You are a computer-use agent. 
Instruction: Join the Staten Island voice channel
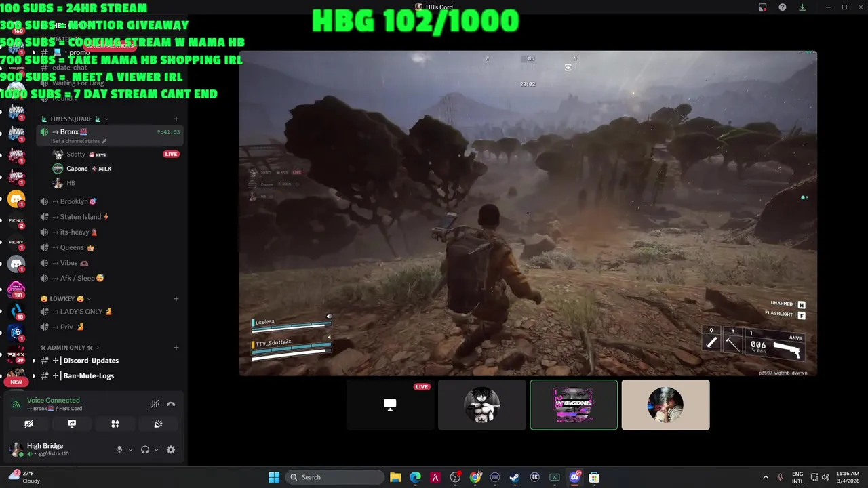click(109, 217)
